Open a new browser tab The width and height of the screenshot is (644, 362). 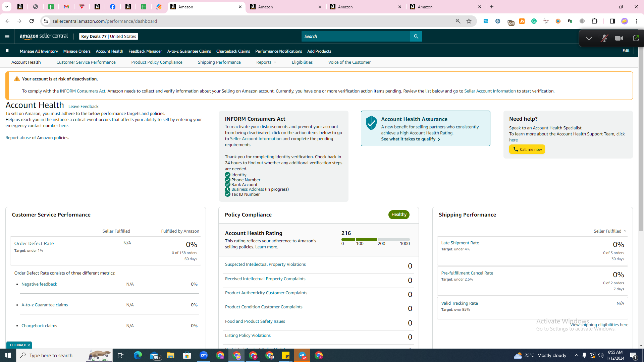coord(492,7)
